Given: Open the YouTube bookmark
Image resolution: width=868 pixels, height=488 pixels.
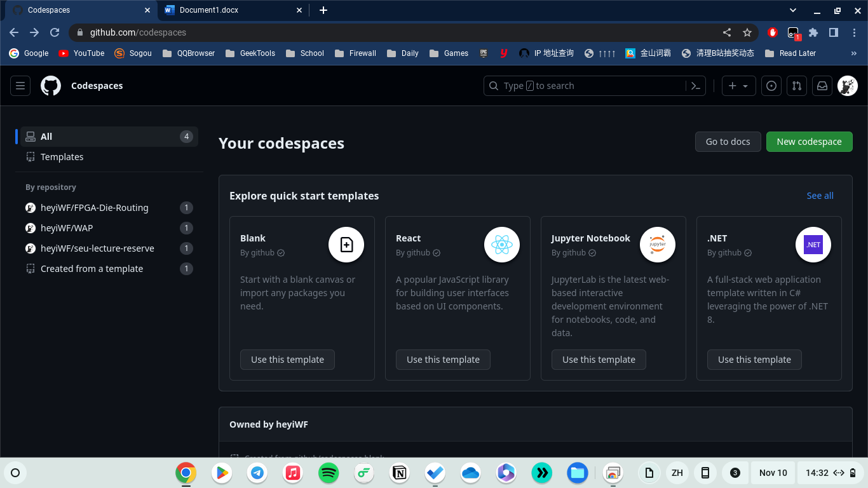Looking at the screenshot, I should point(81,53).
